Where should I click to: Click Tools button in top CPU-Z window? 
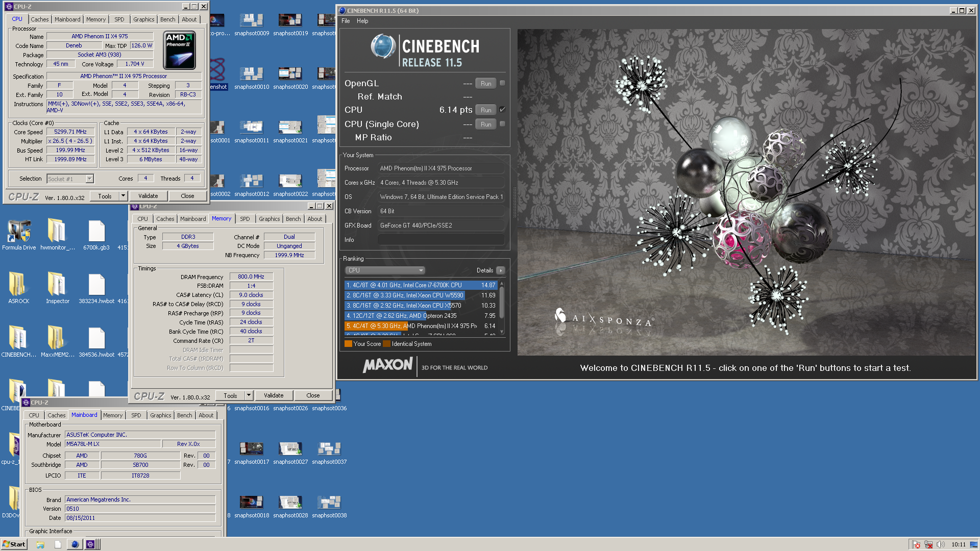(105, 196)
